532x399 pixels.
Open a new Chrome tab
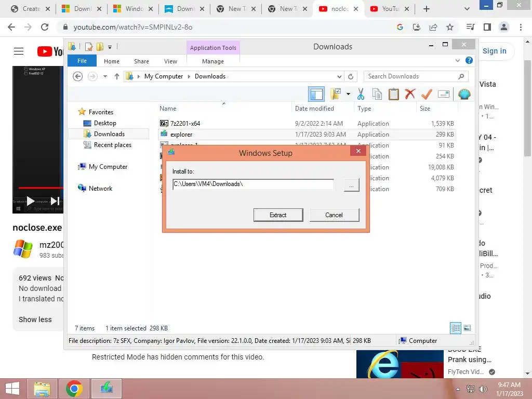point(427,9)
